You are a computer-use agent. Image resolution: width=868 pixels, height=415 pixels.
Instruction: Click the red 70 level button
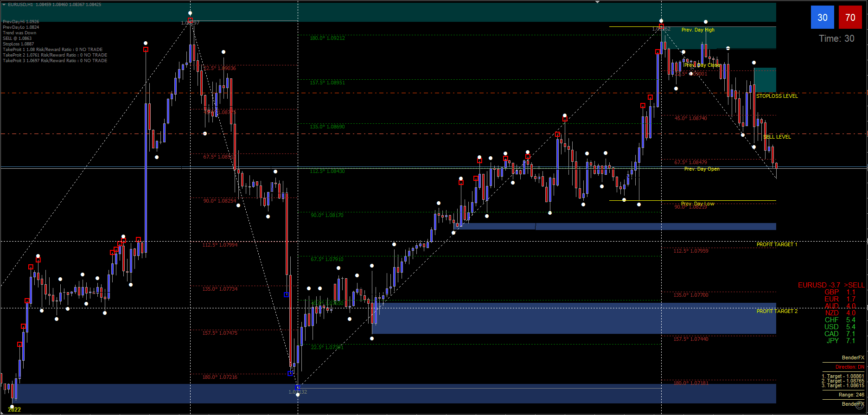click(x=850, y=18)
